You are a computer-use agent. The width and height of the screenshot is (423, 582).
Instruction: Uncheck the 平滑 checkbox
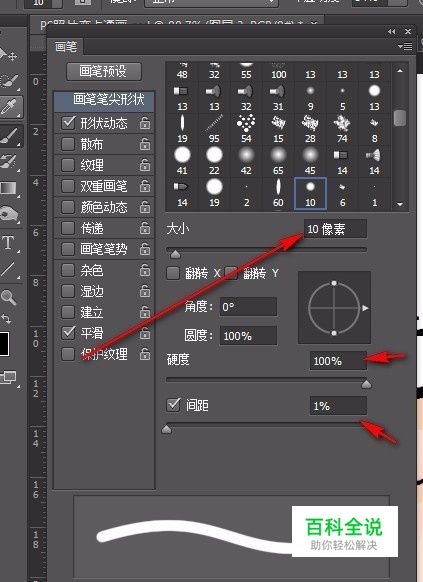click(68, 333)
